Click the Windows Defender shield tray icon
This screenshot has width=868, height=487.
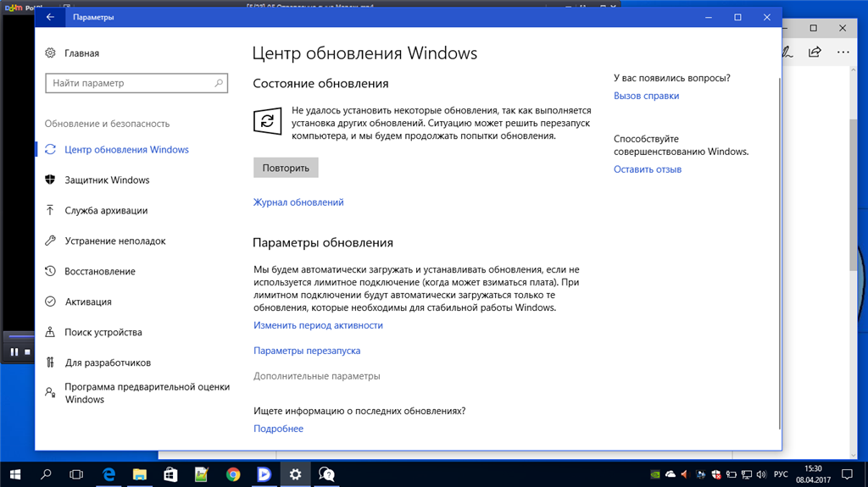[x=715, y=474]
